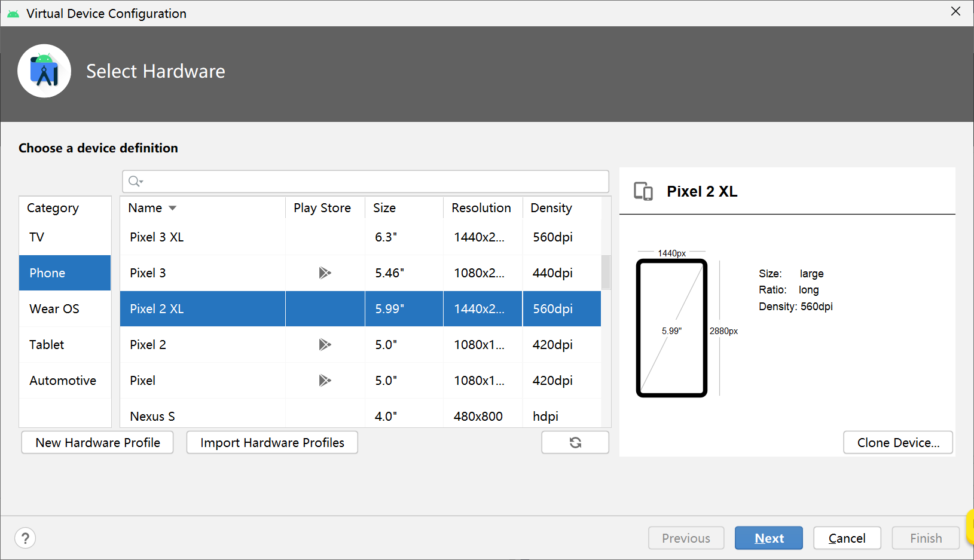
Task: Click Android icon in window title bar
Action: pyautogui.click(x=13, y=13)
